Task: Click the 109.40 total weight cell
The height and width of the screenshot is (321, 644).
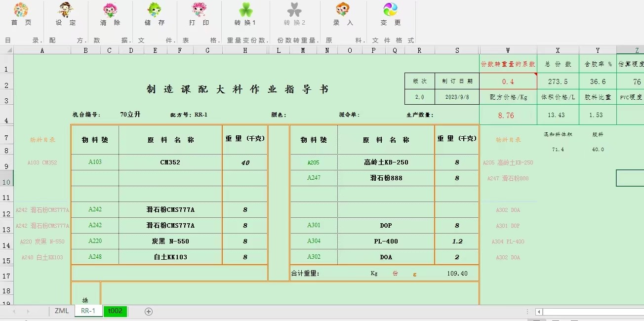Action: [457, 273]
